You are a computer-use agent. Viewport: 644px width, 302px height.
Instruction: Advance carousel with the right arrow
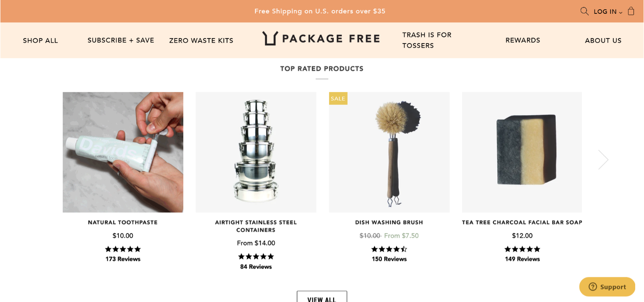[x=603, y=160]
